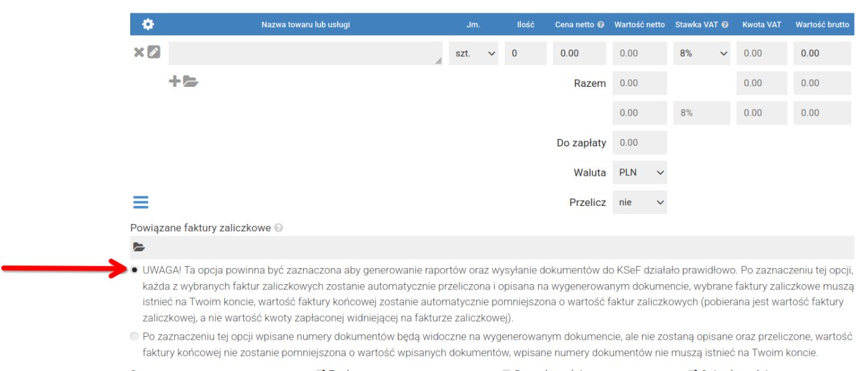The width and height of the screenshot is (868, 371).
Task: Open the blue hamburger menu icon
Action: [x=141, y=202]
